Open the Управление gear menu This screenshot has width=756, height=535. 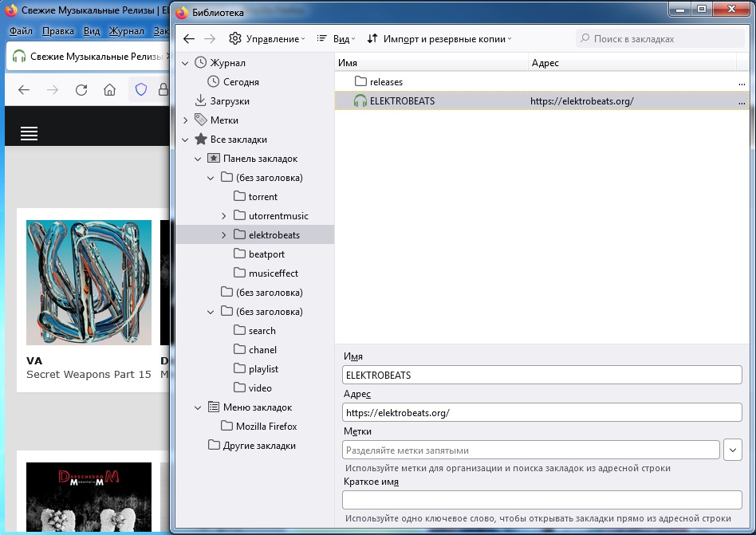coord(266,38)
